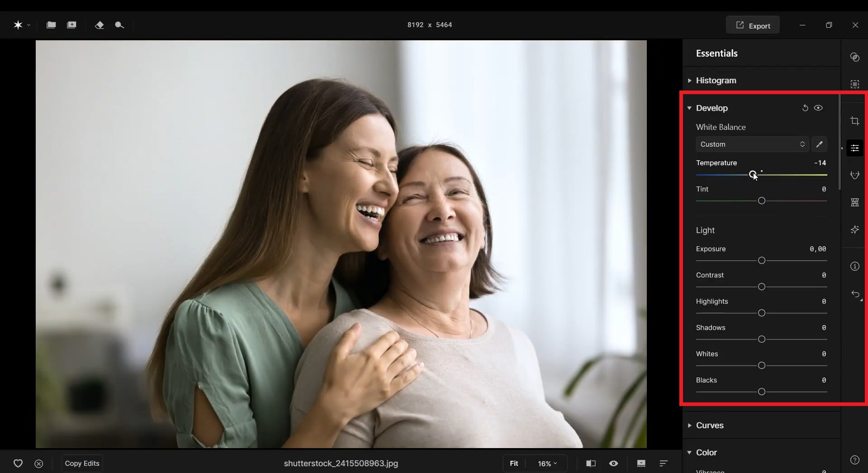Open the overlapping-circles icon in right sidebar

point(854,57)
